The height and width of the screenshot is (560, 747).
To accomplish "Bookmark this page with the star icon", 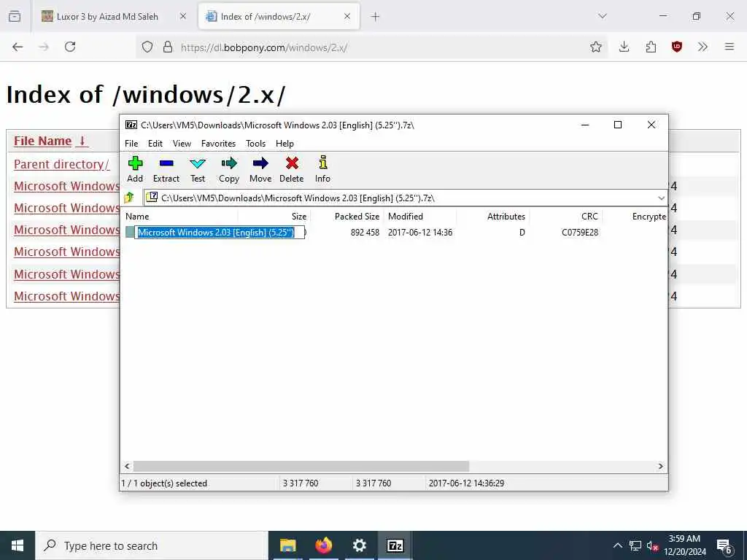I will (x=595, y=47).
